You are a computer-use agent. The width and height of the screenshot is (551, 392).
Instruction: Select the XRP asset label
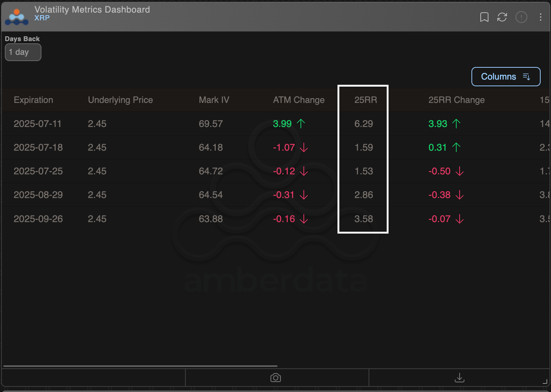42,18
